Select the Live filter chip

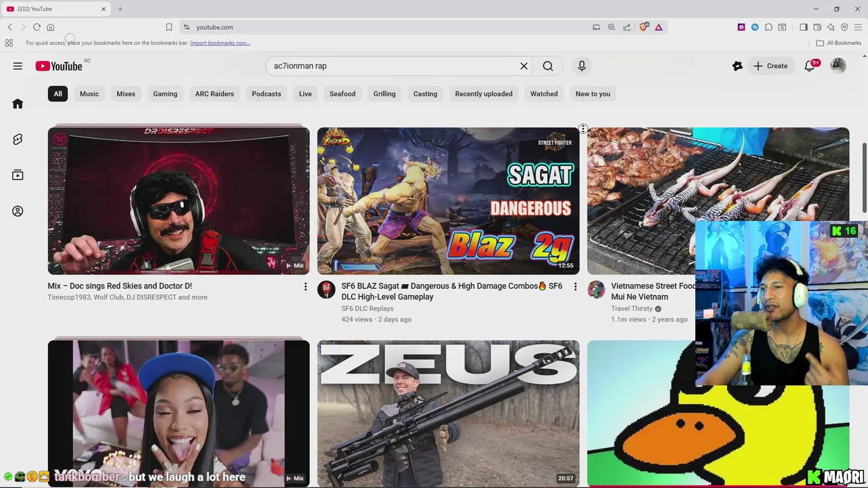coord(305,94)
